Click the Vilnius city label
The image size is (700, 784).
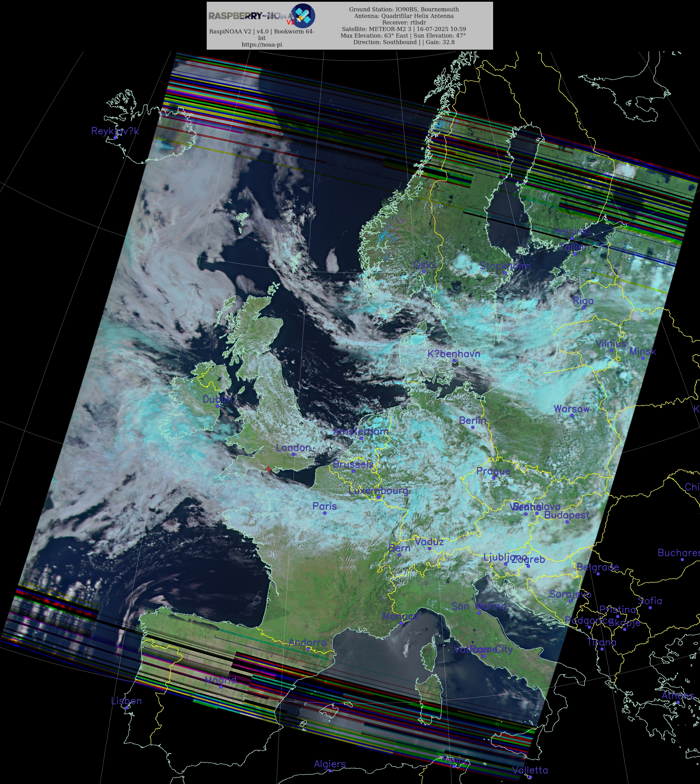(611, 344)
